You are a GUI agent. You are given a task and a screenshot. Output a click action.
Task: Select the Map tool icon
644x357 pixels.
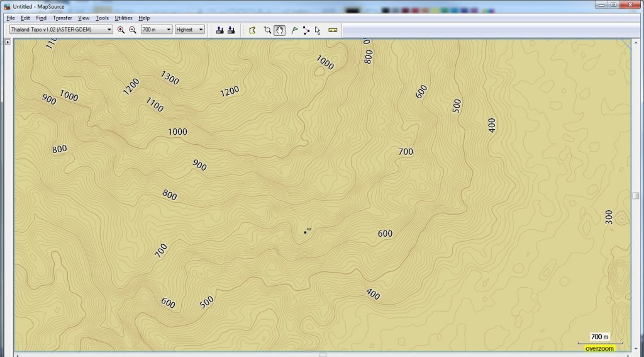(252, 30)
